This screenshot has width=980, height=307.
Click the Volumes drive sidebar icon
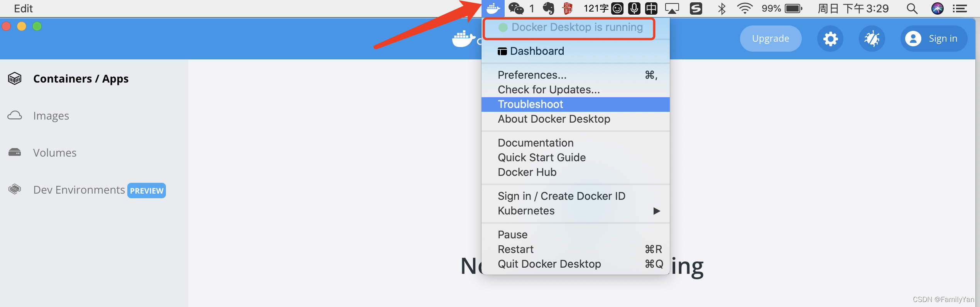pyautogui.click(x=15, y=152)
